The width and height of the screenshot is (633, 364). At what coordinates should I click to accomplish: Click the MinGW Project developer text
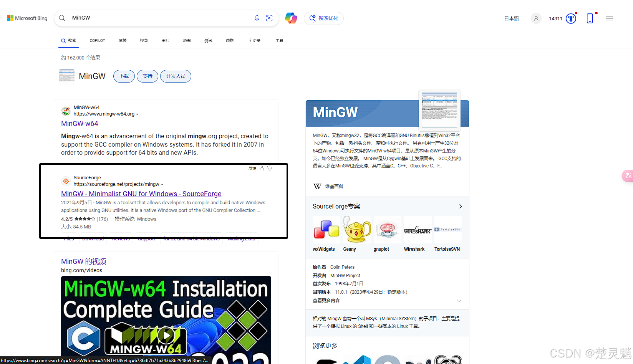coord(345,276)
